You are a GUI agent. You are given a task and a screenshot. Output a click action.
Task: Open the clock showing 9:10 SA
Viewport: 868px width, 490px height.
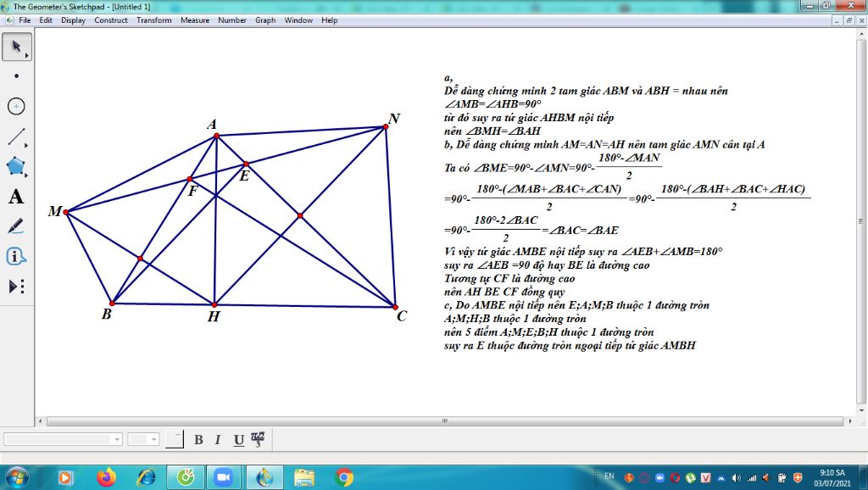pyautogui.click(x=832, y=478)
